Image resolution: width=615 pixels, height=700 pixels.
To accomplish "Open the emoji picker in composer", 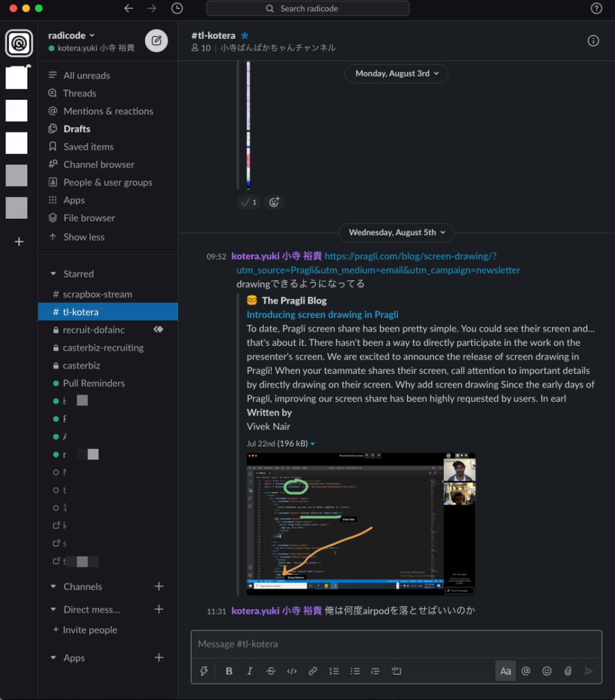I will click(547, 671).
